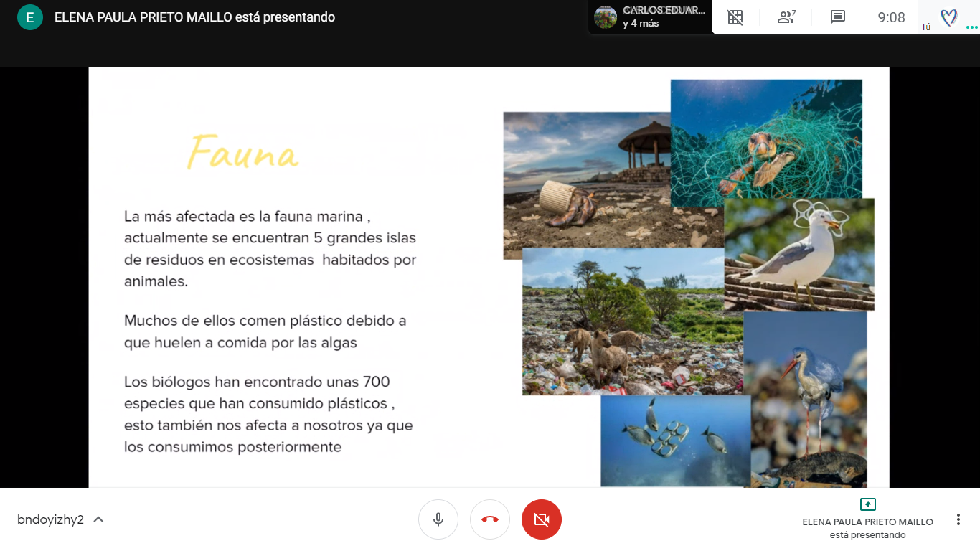The width and height of the screenshot is (980, 551).
Task: Open the chat panel
Action: 838,17
